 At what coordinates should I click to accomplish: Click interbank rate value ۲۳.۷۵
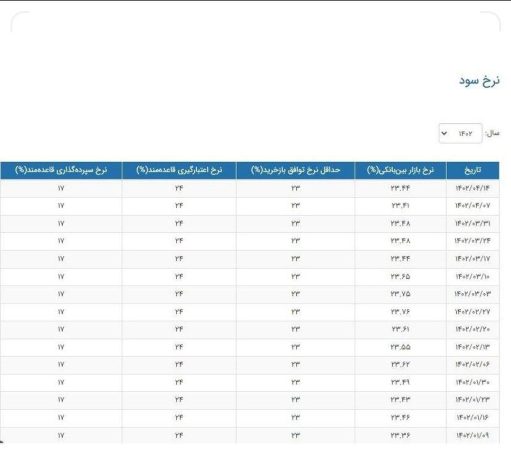400,294
